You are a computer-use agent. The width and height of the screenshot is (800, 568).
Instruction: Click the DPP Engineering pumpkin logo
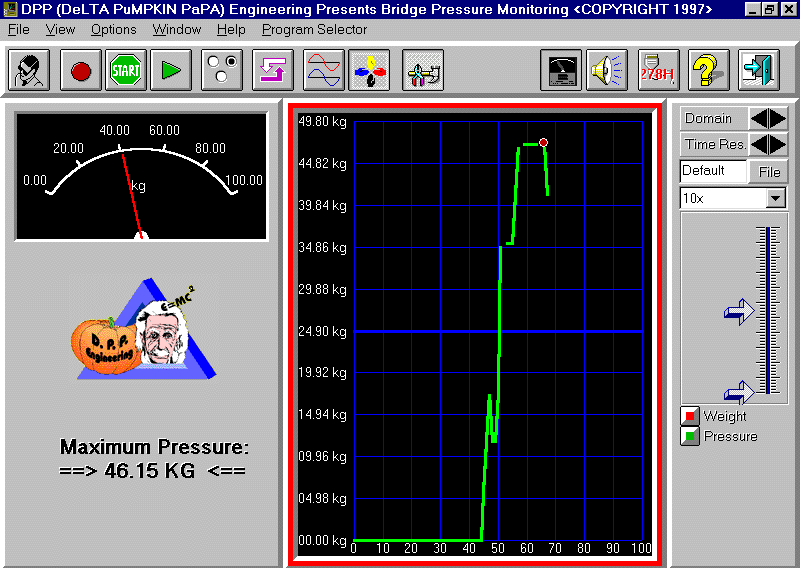tap(144, 330)
